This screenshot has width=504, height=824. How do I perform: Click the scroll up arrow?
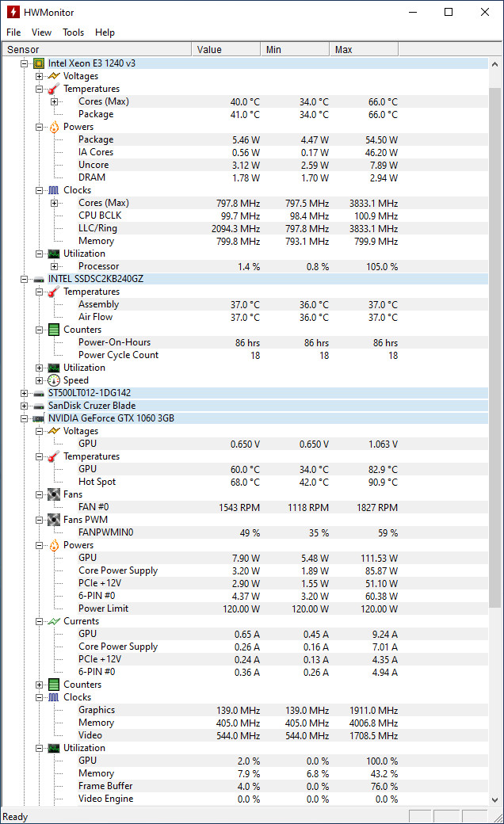coord(494,64)
